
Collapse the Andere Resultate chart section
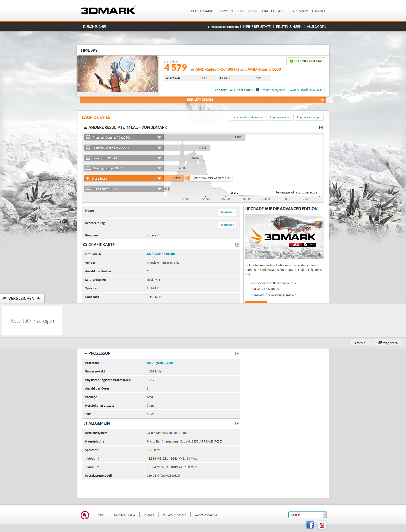[x=321, y=127]
